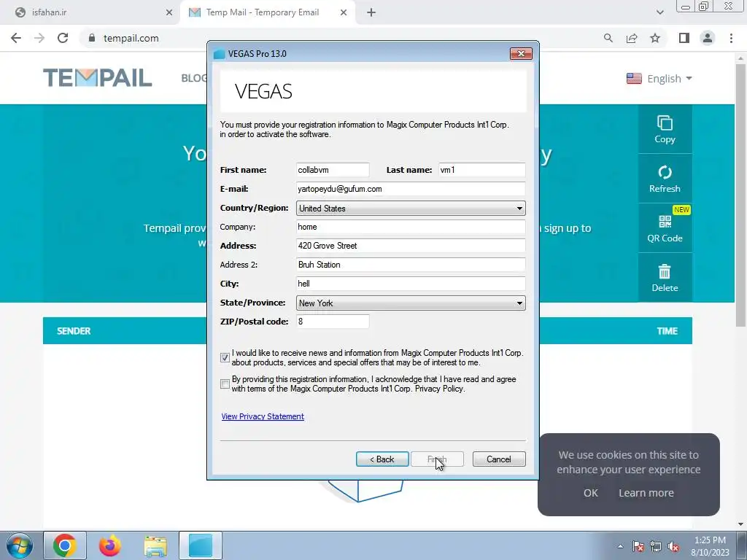The height and width of the screenshot is (560, 747).
Task: Click the taskbar clock showing 1:25 PM
Action: coord(710,546)
